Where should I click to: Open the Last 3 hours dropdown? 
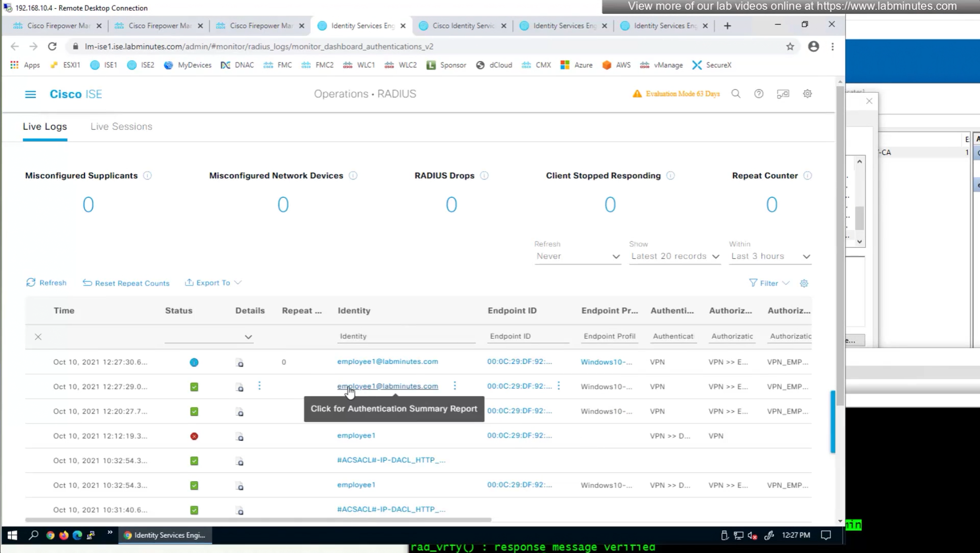[x=770, y=256]
